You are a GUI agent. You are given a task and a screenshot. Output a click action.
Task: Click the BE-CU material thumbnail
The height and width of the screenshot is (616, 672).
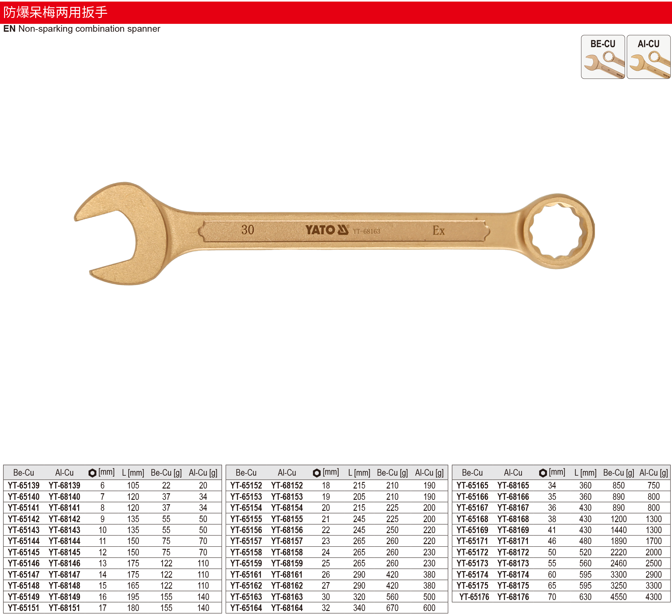(603, 57)
